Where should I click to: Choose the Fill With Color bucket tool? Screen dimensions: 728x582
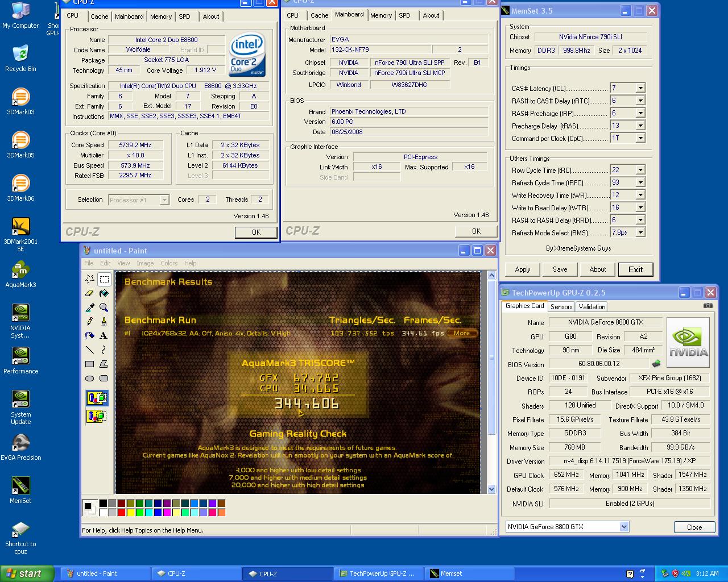(x=104, y=293)
